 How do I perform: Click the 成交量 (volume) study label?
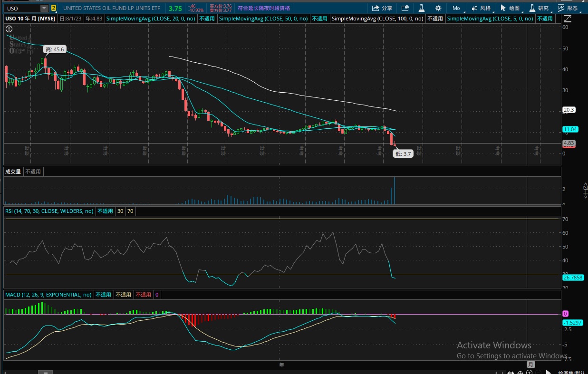point(13,172)
